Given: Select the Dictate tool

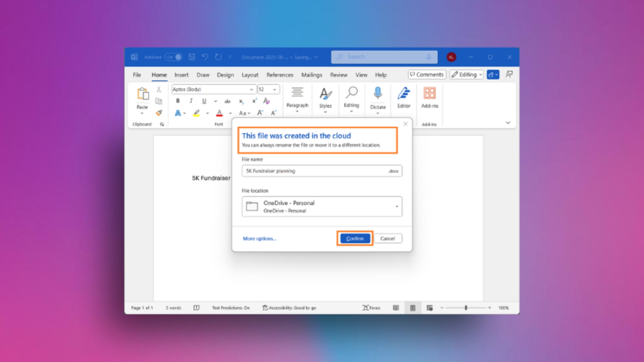Looking at the screenshot, I should coord(378,99).
